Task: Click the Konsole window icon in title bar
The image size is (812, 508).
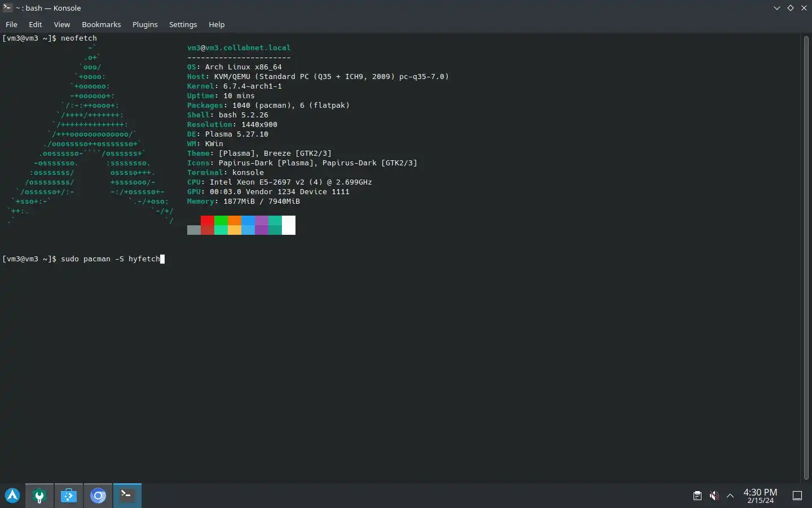Action: [x=8, y=8]
